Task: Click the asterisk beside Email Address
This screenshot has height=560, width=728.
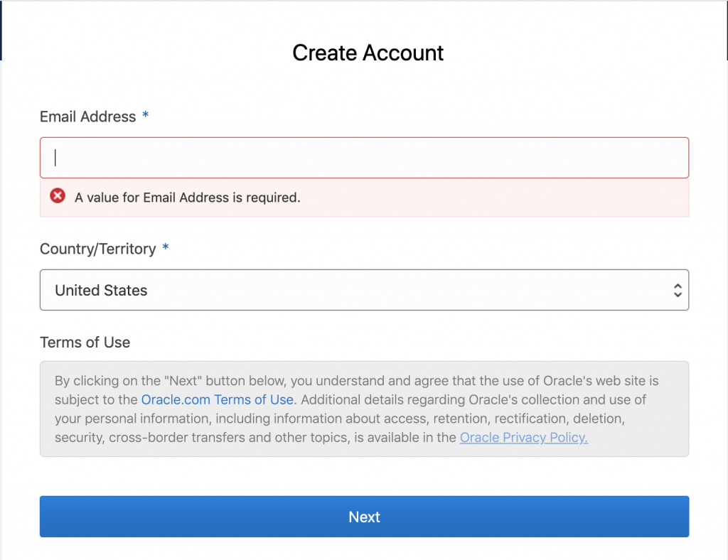Action: point(146,116)
